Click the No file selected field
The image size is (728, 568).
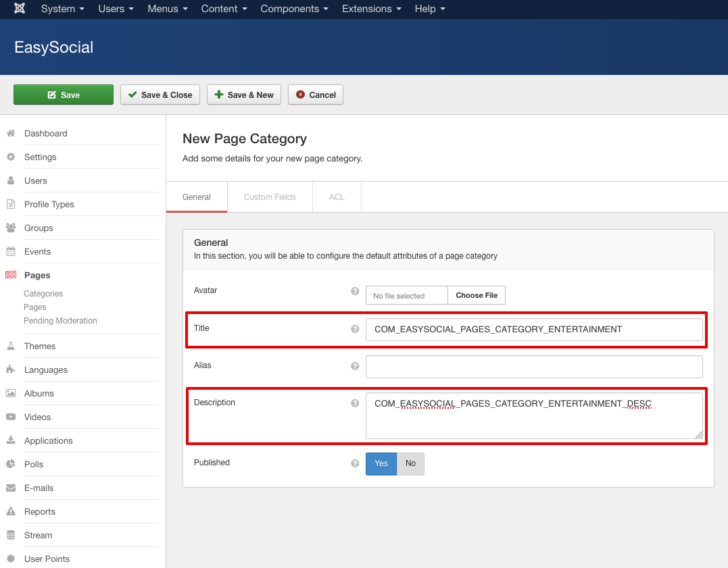click(x=407, y=295)
